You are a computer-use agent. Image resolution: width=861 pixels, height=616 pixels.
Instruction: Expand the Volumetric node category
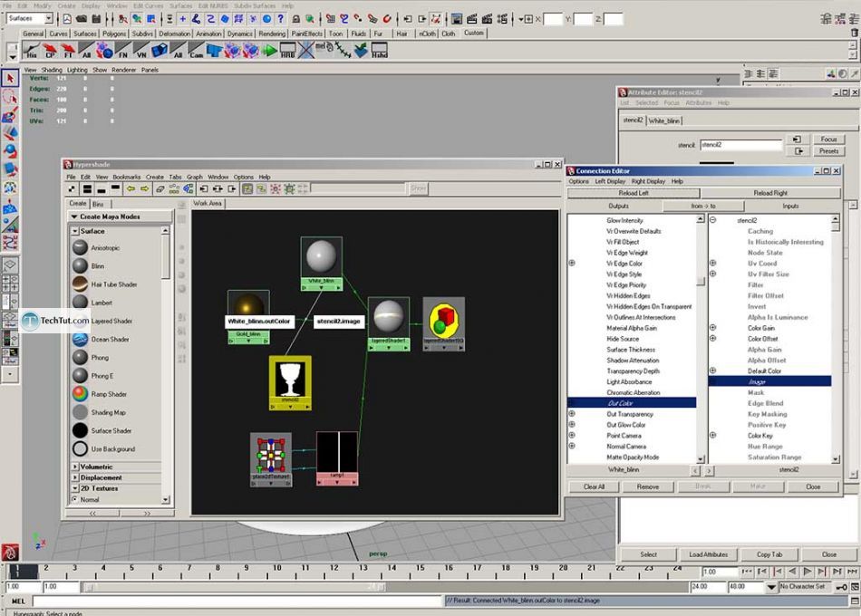pyautogui.click(x=74, y=467)
